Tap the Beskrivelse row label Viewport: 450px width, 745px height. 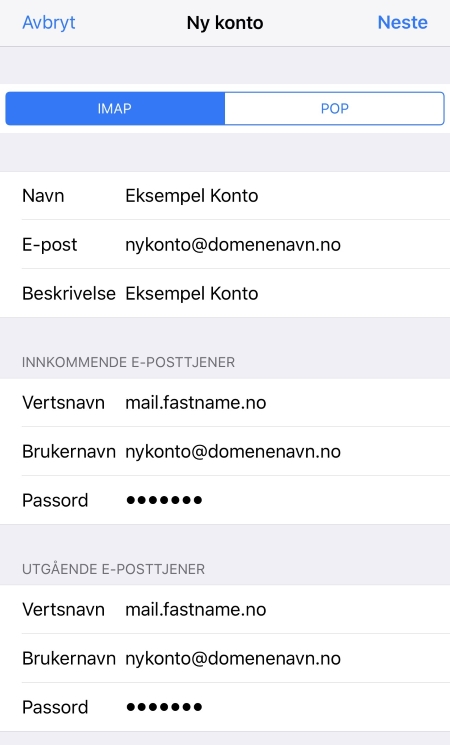69,294
